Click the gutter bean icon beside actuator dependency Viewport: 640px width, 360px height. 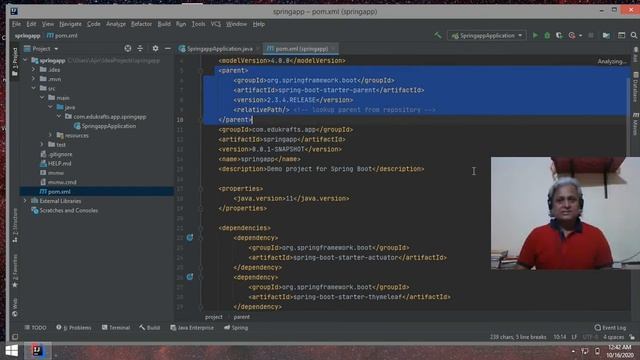(190, 237)
